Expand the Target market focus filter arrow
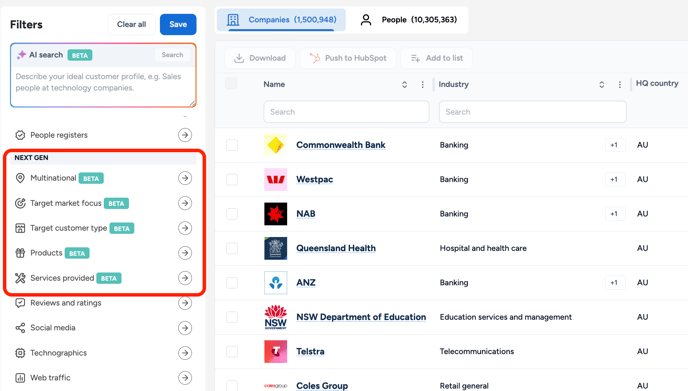The height and width of the screenshot is (391, 688). [x=185, y=203]
